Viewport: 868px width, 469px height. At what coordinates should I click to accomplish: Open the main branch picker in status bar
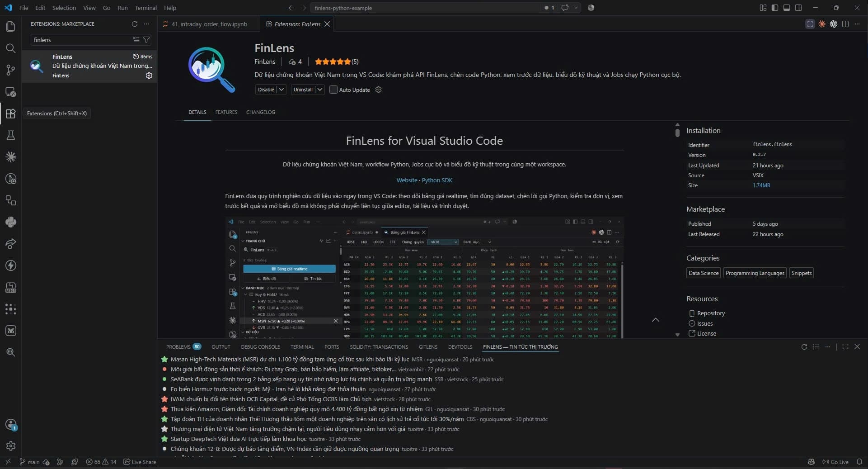click(29, 462)
